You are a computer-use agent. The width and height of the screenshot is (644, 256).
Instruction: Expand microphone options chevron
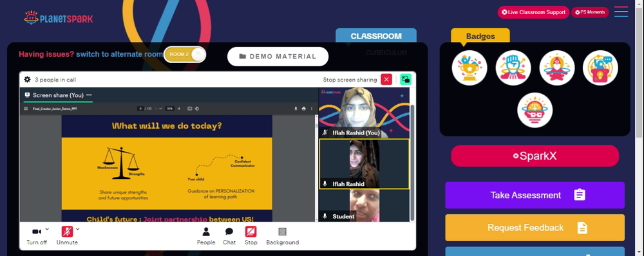pos(78,229)
